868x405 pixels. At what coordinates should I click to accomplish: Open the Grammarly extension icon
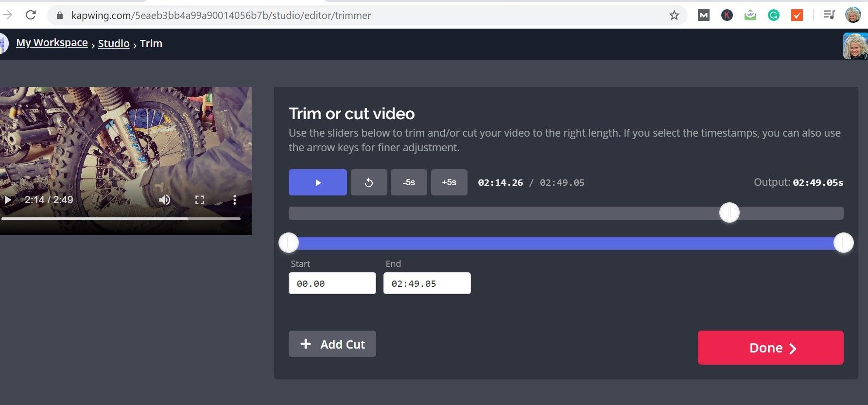[773, 16]
